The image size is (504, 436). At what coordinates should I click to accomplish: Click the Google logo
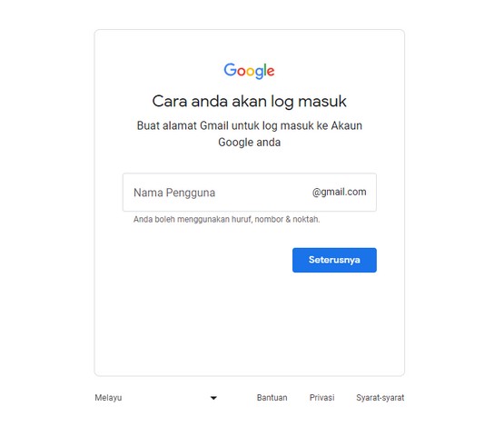(249, 71)
